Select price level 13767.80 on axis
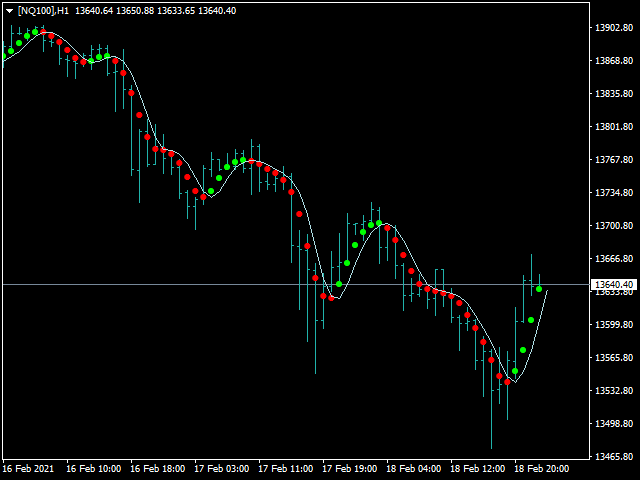The image size is (640, 480). point(614,160)
